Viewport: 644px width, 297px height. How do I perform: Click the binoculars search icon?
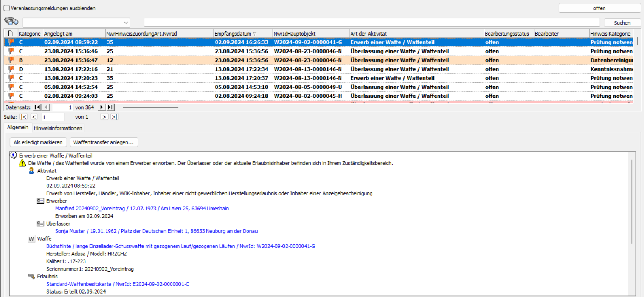[11, 21]
